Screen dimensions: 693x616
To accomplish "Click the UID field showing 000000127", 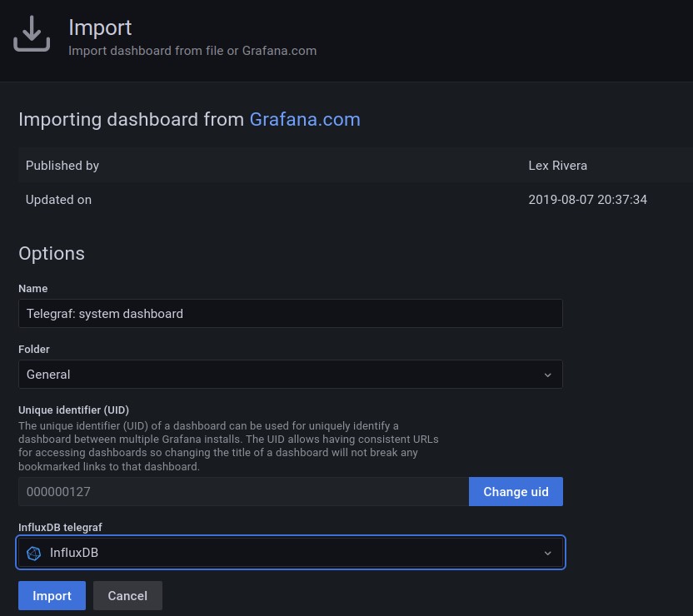I will coord(243,492).
